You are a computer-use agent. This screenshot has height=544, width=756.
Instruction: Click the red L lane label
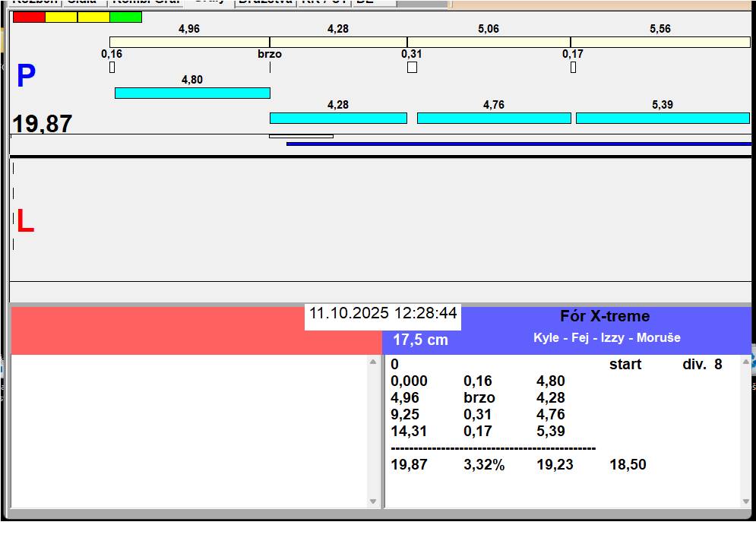tap(25, 222)
